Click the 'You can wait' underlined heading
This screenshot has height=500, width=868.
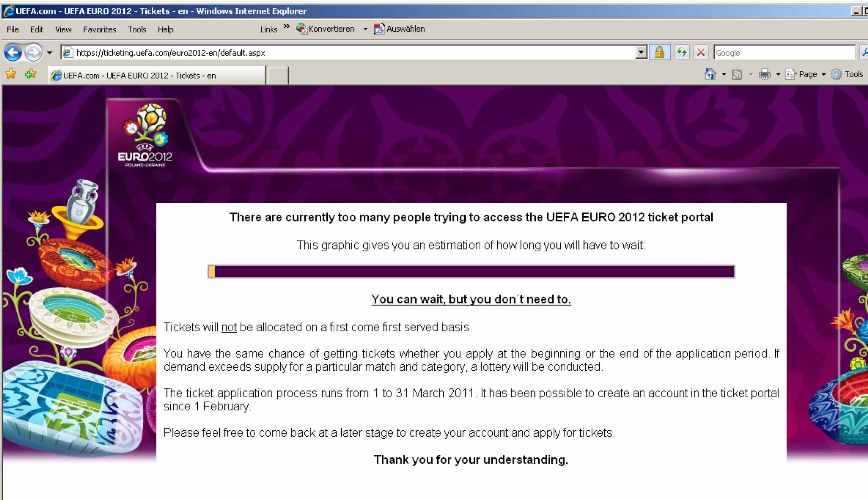point(471,299)
